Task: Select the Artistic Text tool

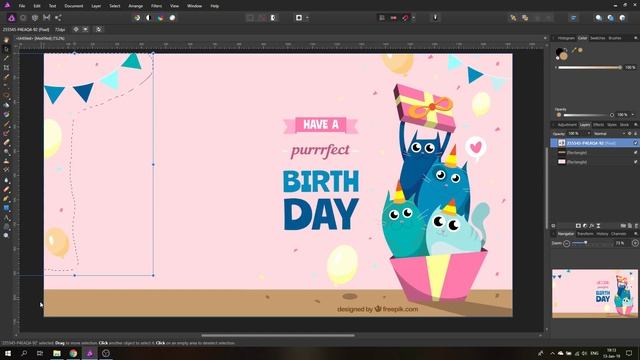Action: [6, 217]
